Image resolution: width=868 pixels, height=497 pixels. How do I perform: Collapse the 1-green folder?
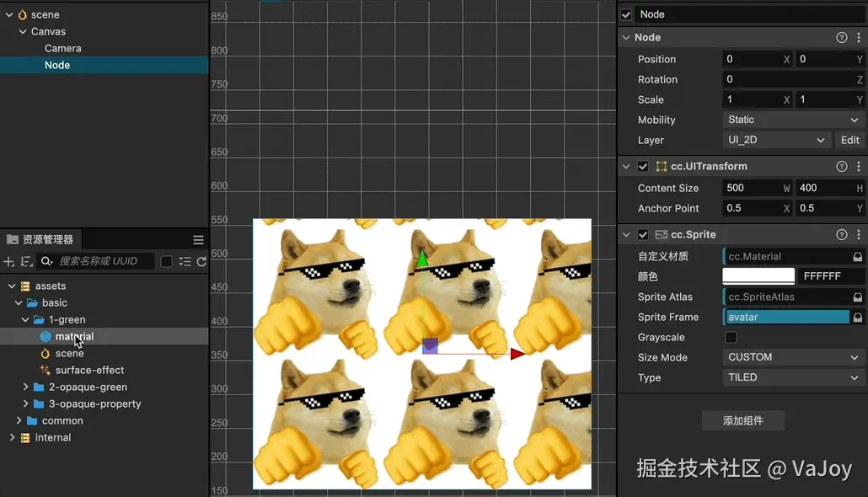point(25,320)
